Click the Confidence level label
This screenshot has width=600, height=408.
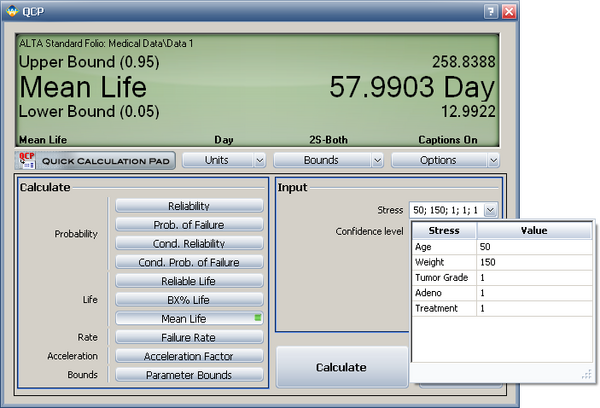[x=369, y=232]
